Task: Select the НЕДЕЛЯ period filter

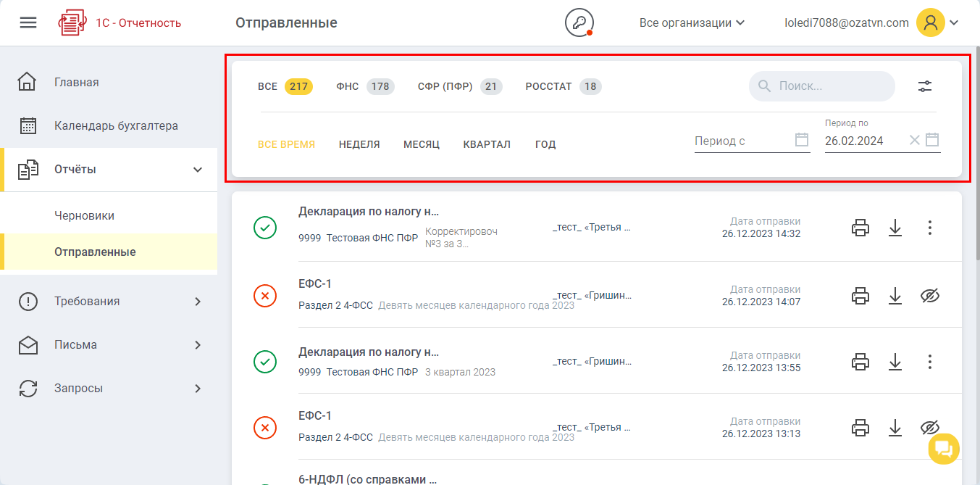Action: click(x=359, y=144)
